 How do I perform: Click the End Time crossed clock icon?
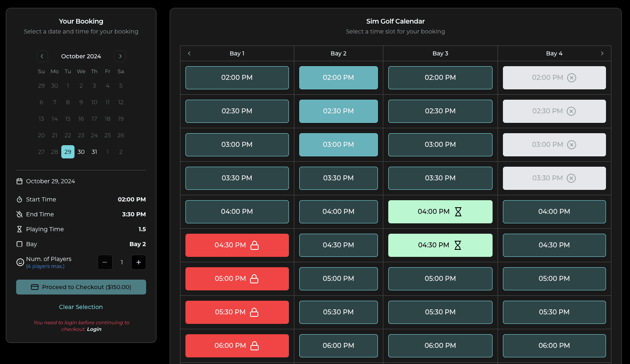point(19,214)
